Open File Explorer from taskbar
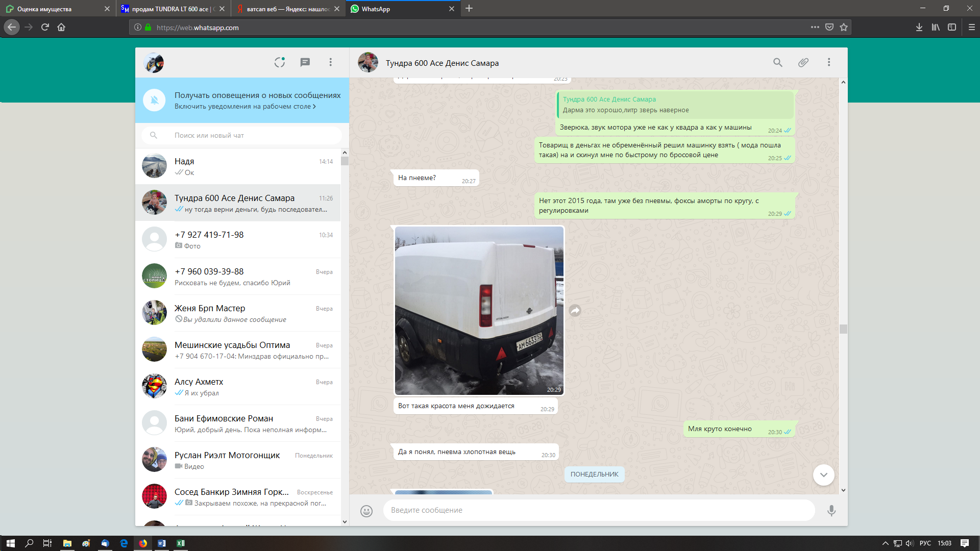 [x=67, y=543]
